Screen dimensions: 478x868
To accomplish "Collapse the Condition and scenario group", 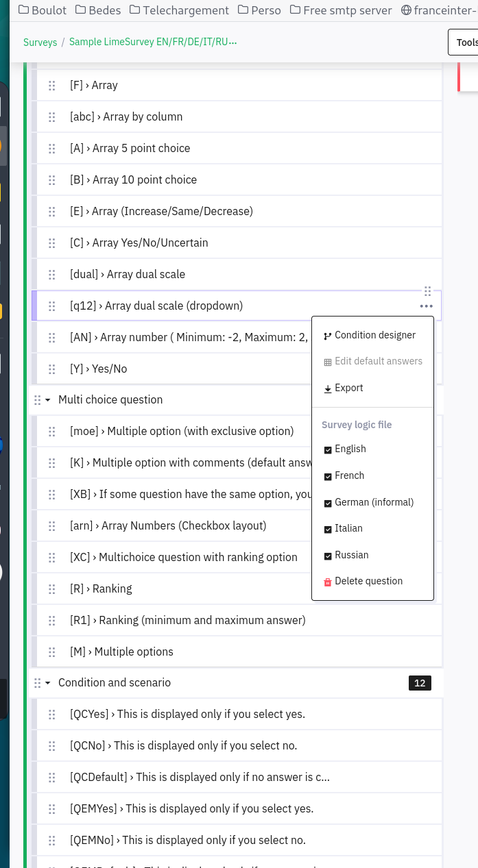I will coord(48,683).
